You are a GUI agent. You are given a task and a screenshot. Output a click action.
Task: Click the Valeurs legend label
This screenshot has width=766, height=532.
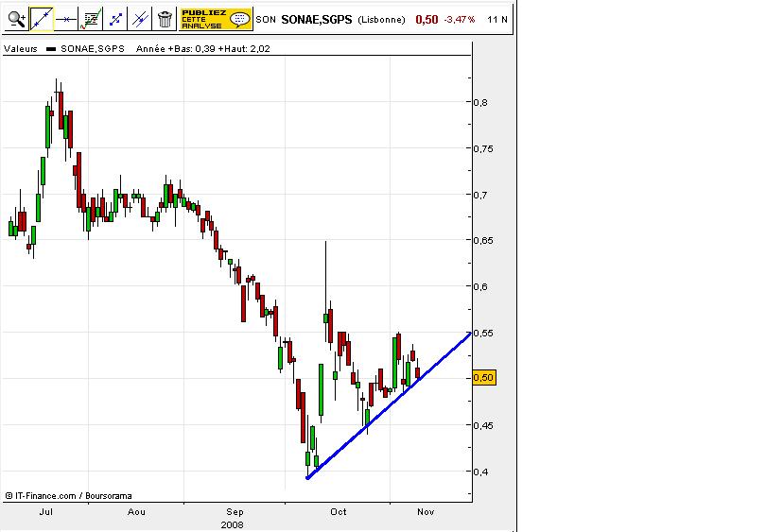pyautogui.click(x=21, y=49)
